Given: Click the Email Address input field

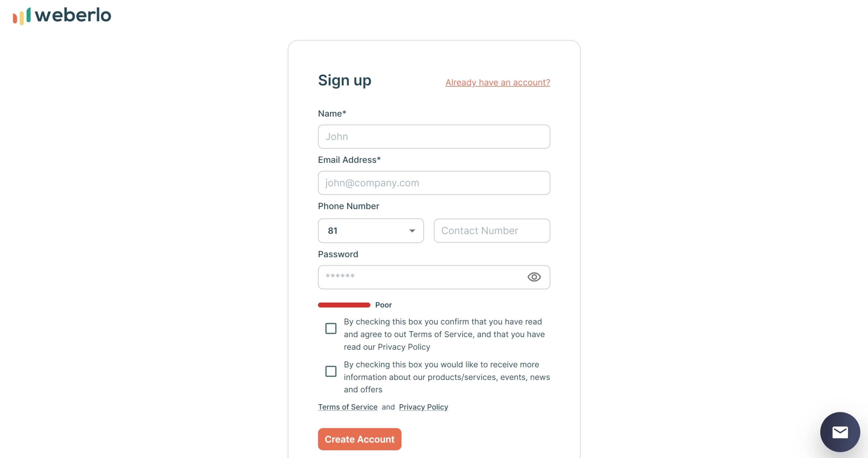Looking at the screenshot, I should pos(434,183).
